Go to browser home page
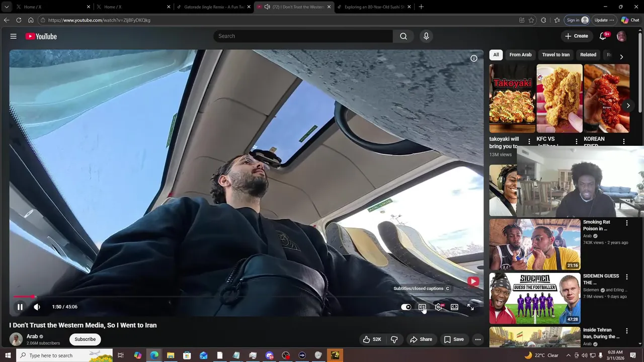The width and height of the screenshot is (644, 362). 31,20
